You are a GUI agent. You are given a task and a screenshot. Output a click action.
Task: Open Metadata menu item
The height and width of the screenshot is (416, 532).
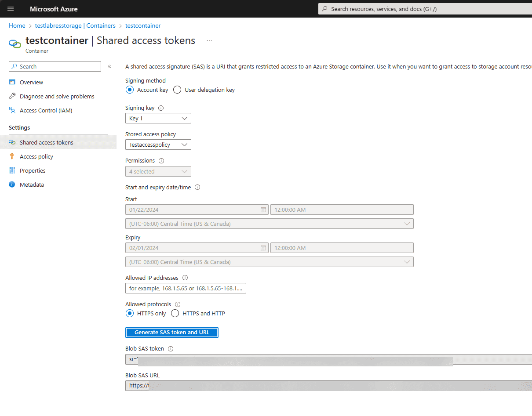[x=32, y=184]
